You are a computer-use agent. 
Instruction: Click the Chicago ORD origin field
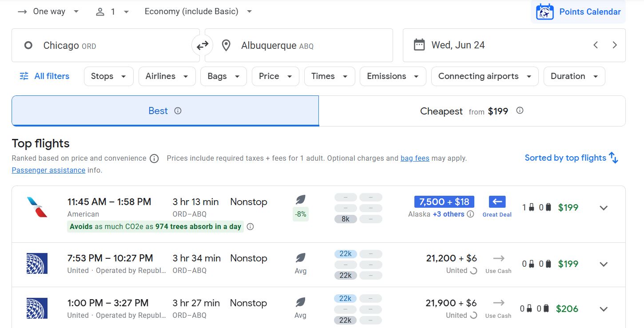pyautogui.click(x=106, y=45)
